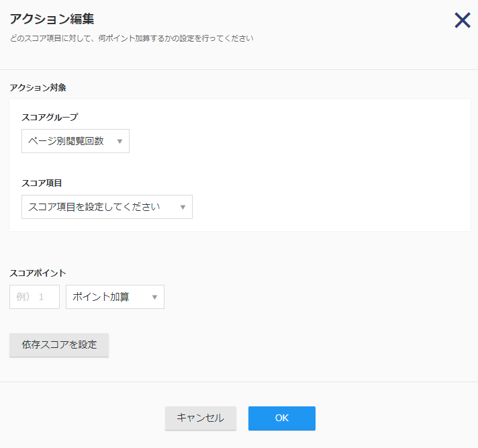478x448 pixels.
Task: Open the ポイント加算 dropdown
Action: pyautogui.click(x=115, y=297)
